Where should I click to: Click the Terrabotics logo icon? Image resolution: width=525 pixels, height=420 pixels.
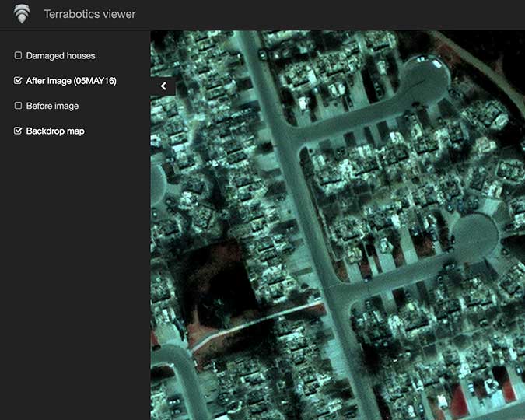[23, 14]
